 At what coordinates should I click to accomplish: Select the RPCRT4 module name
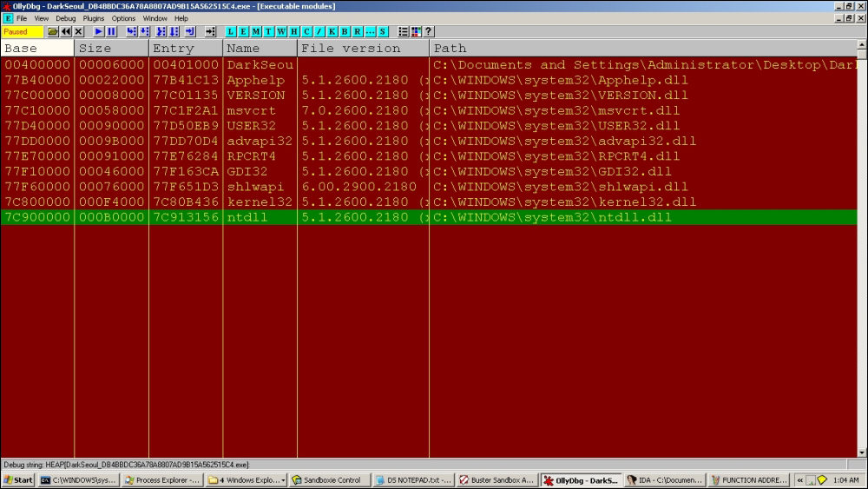coord(252,156)
